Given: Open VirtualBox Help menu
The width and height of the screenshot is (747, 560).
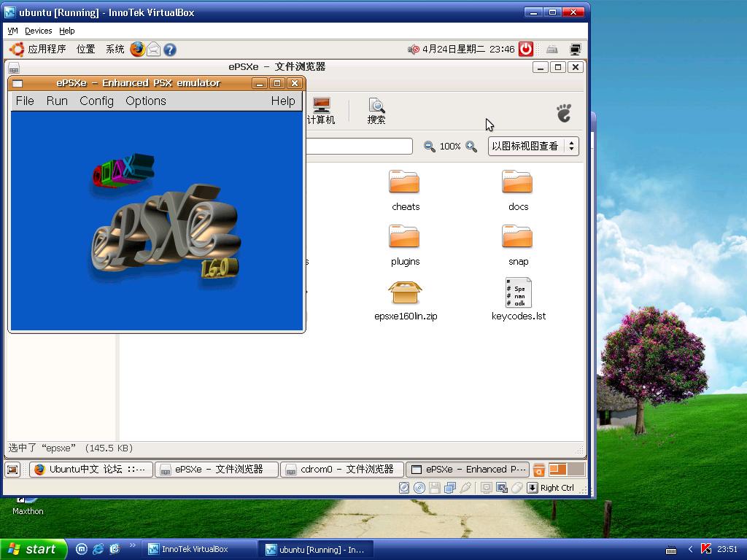Looking at the screenshot, I should tap(66, 31).
